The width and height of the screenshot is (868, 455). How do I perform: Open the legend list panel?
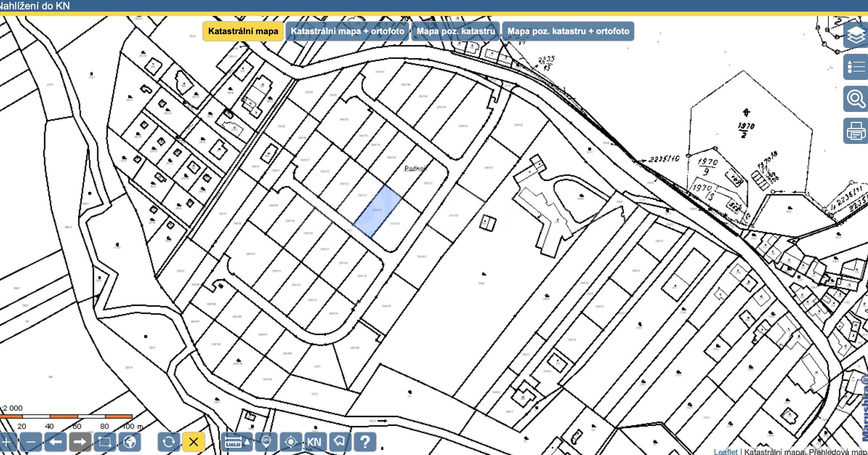click(856, 67)
